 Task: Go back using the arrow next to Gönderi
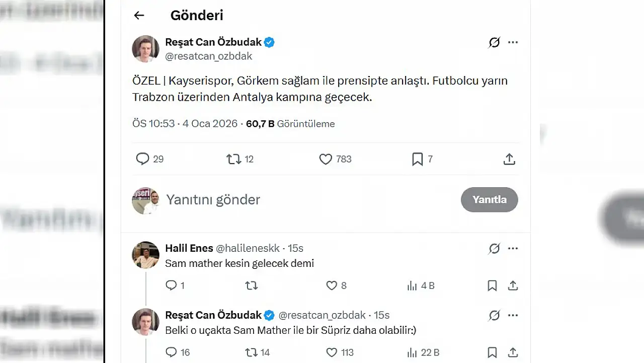(138, 15)
